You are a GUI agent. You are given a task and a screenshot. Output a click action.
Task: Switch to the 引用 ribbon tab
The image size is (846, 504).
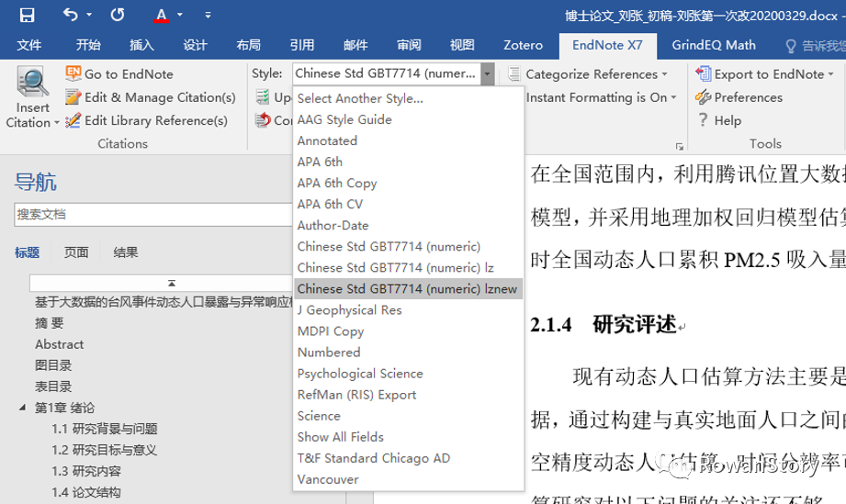point(301,45)
